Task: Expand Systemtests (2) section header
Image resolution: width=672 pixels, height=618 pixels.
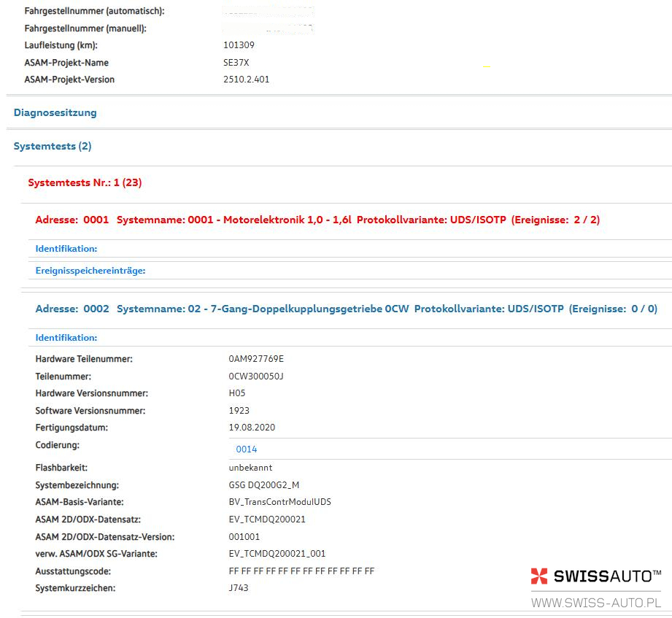Action: click(53, 146)
